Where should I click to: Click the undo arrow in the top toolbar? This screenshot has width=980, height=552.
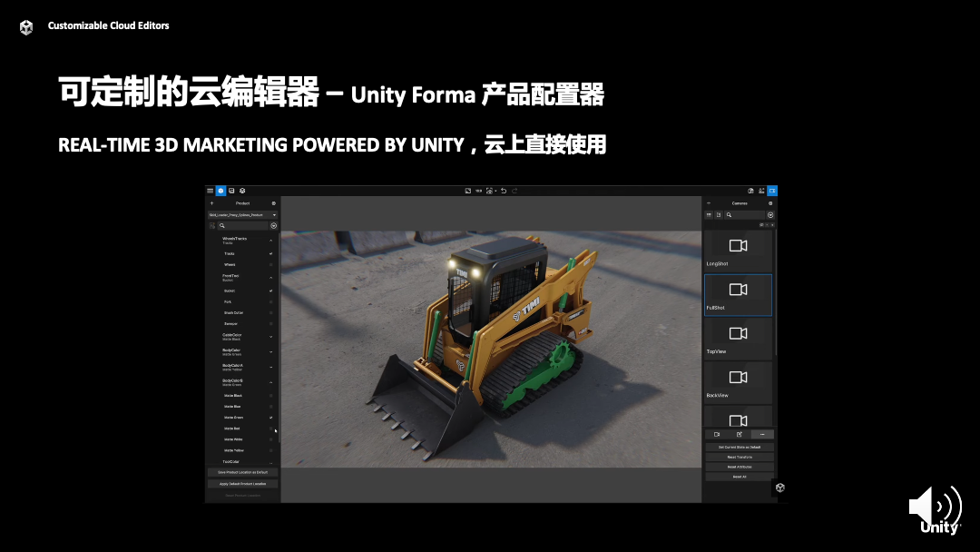point(504,191)
